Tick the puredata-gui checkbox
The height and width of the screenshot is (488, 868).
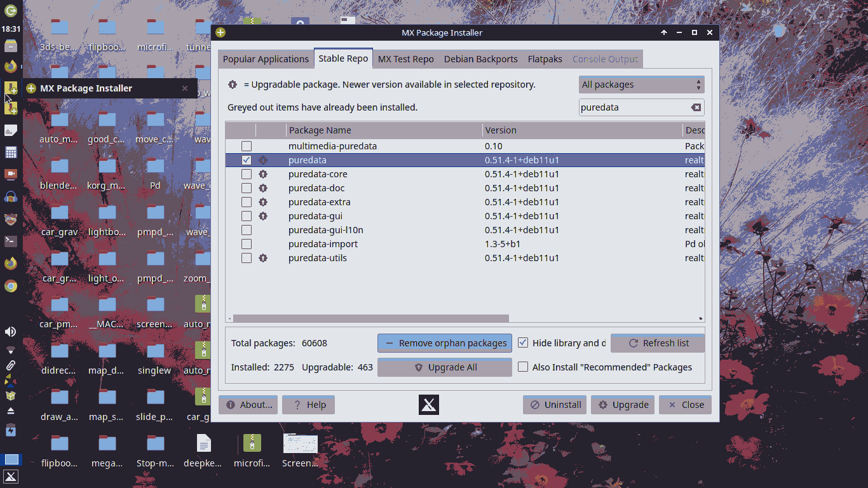pyautogui.click(x=247, y=216)
